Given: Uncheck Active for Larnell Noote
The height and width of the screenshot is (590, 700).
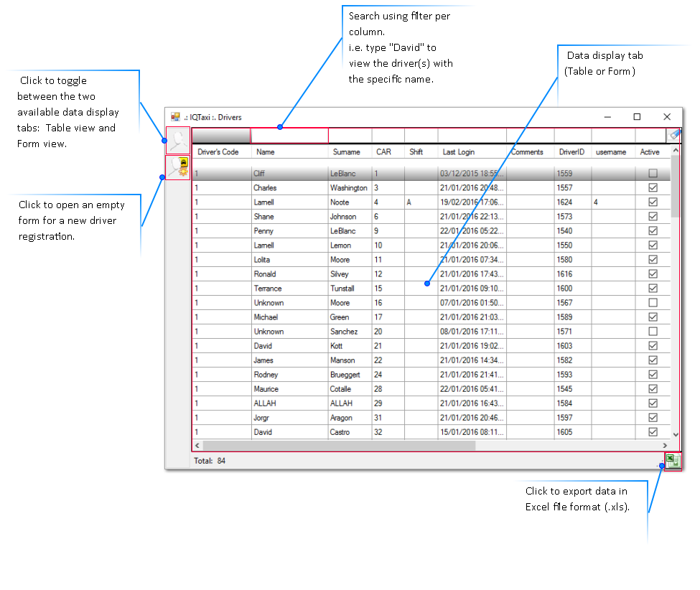Looking at the screenshot, I should tap(653, 202).
